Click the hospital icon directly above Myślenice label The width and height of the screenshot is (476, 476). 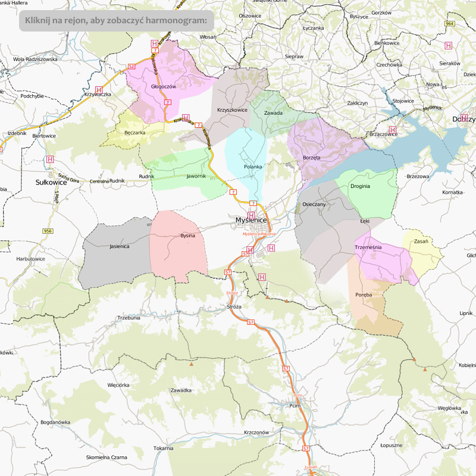pyautogui.click(x=250, y=215)
